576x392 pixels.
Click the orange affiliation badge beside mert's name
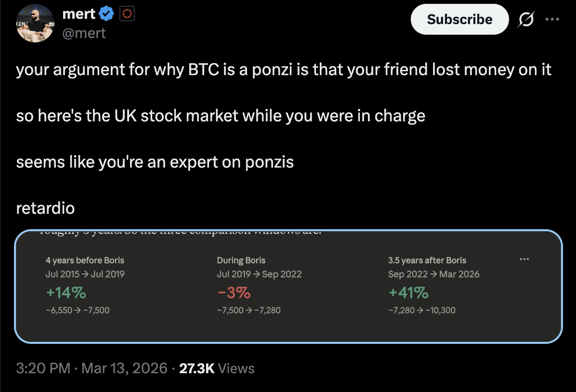(x=127, y=13)
